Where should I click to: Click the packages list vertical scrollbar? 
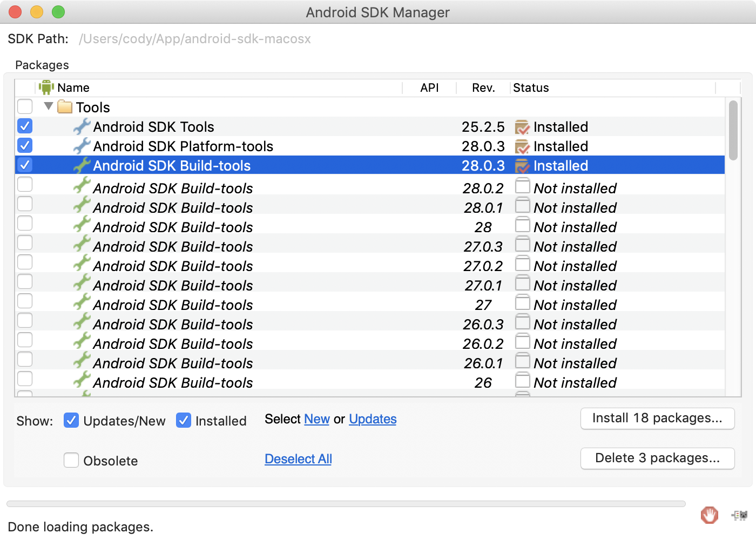click(733, 131)
